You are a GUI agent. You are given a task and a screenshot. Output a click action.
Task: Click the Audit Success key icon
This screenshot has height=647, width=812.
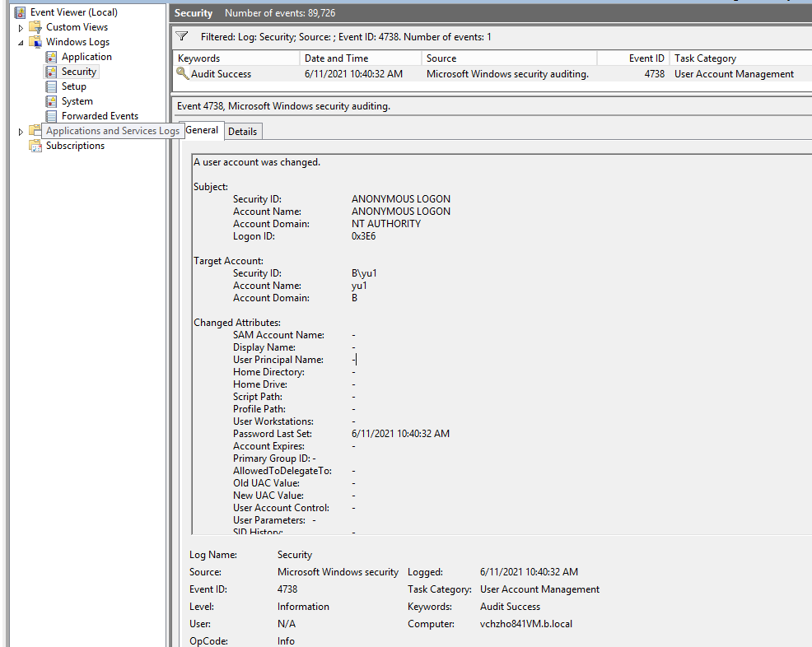pyautogui.click(x=182, y=73)
